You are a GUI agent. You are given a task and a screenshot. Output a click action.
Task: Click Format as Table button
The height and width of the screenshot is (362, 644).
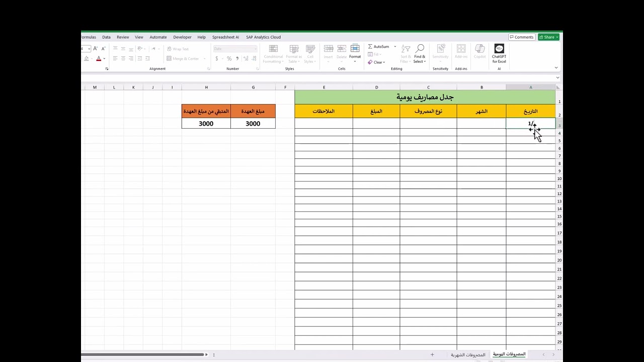[x=294, y=54]
